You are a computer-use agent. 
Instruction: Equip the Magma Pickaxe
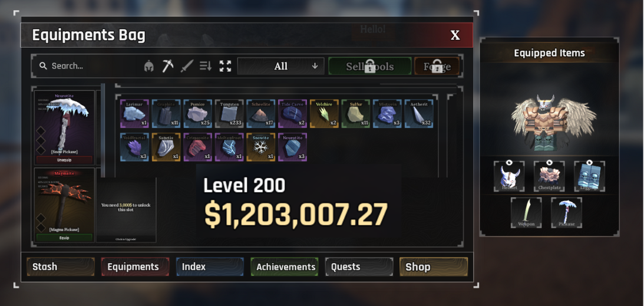coord(64,238)
